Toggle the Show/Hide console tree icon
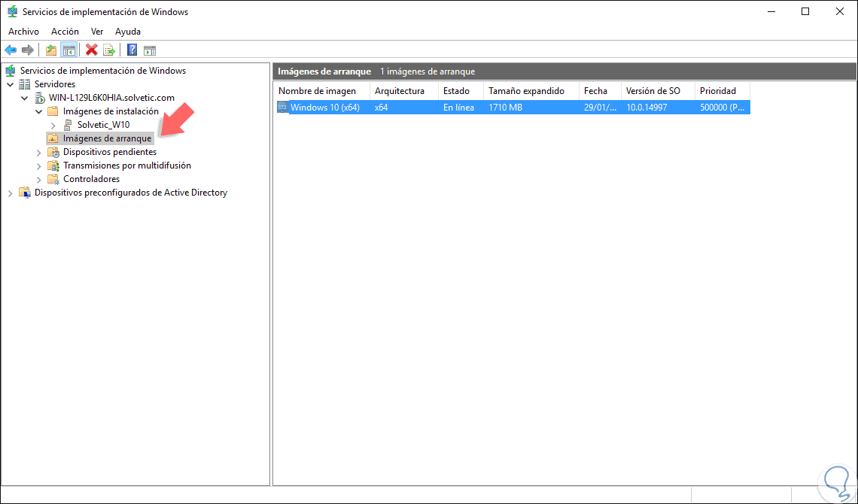 [69, 50]
